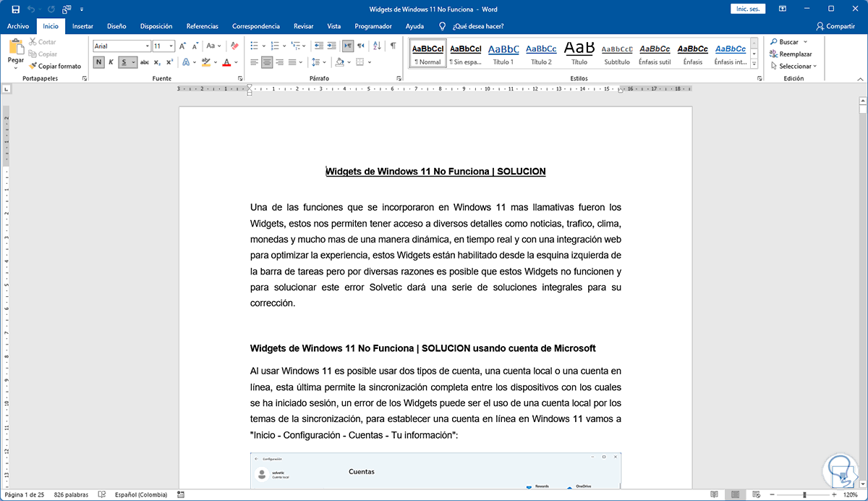Image resolution: width=868 pixels, height=501 pixels.
Task: Switch to the Insertar tab
Action: coord(82,26)
